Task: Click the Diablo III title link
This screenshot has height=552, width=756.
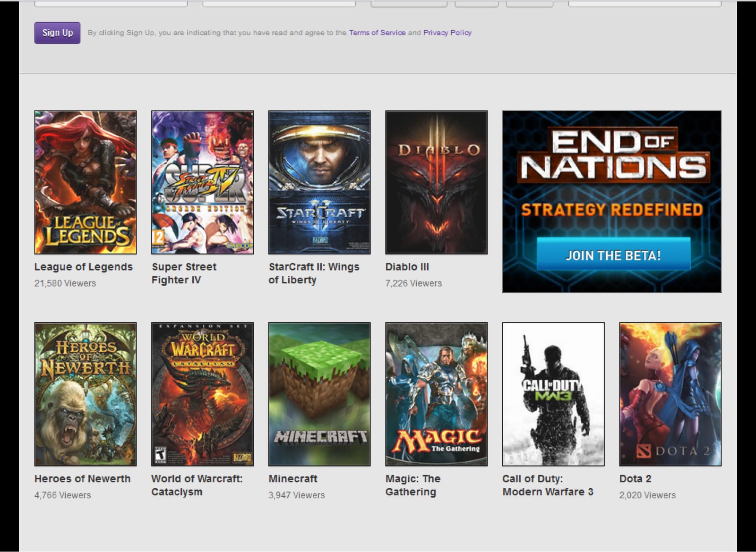Action: click(407, 267)
